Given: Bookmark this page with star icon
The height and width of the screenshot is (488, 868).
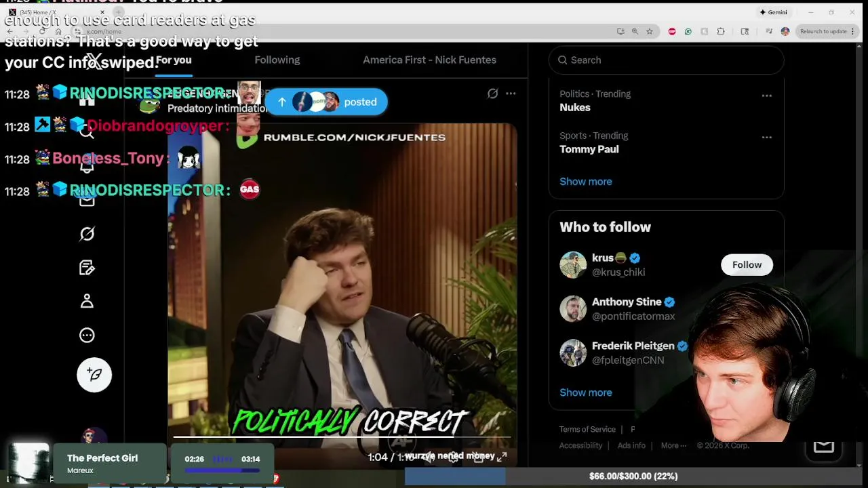Looking at the screenshot, I should coord(650,31).
